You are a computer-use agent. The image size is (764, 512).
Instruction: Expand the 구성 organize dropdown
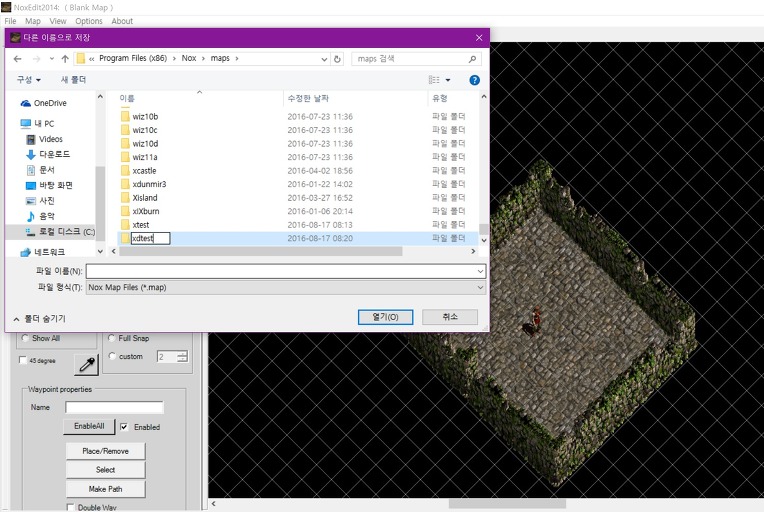click(x=29, y=80)
